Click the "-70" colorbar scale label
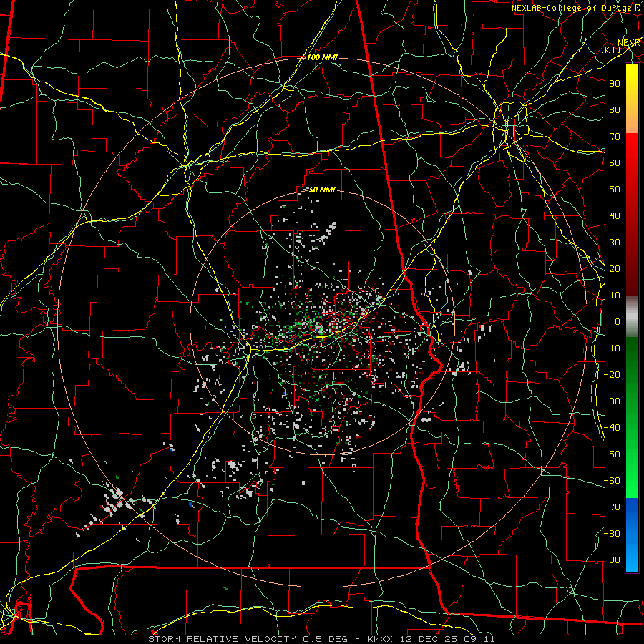644x644 pixels. (612, 507)
